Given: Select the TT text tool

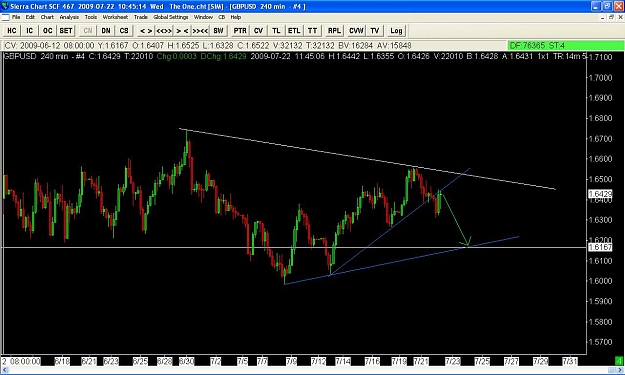Looking at the screenshot, I should pyautogui.click(x=312, y=31).
